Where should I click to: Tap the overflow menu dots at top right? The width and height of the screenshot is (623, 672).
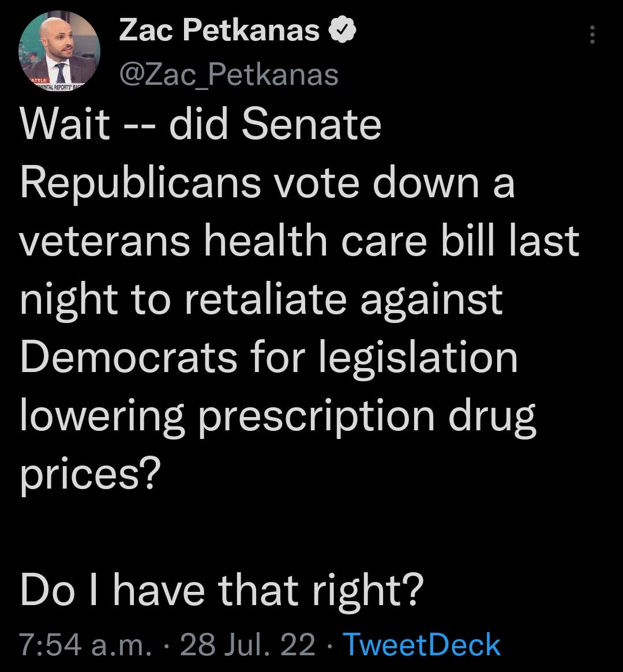(x=593, y=36)
